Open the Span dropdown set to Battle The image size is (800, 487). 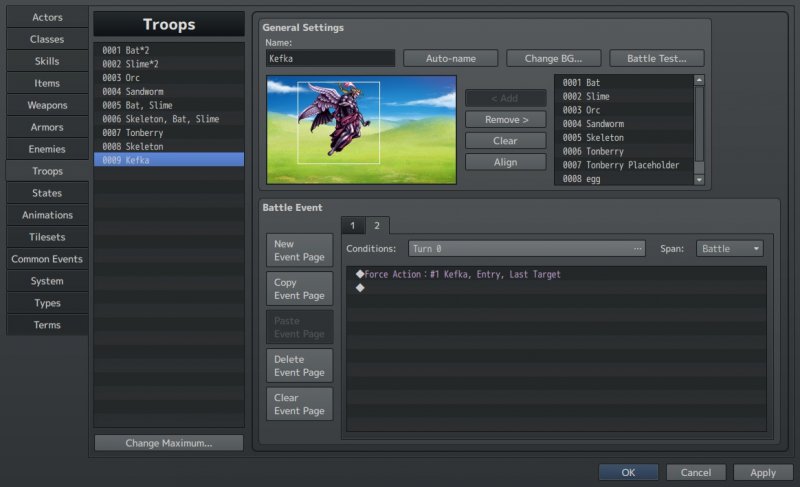(730, 248)
